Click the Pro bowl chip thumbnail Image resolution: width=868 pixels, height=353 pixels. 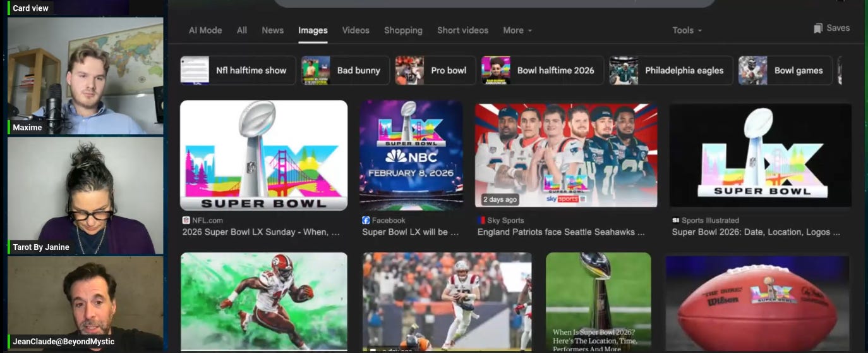click(x=409, y=70)
